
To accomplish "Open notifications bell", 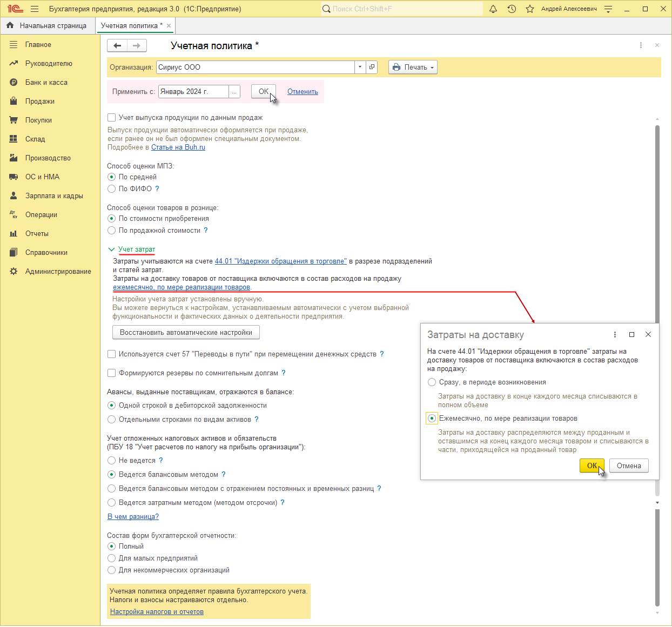I will point(493,9).
